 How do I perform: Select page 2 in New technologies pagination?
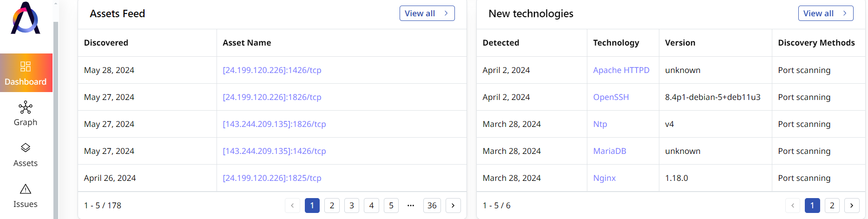pos(832,206)
